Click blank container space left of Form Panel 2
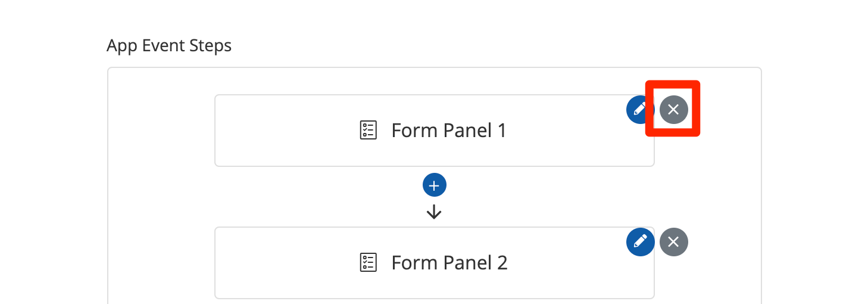 (161, 263)
